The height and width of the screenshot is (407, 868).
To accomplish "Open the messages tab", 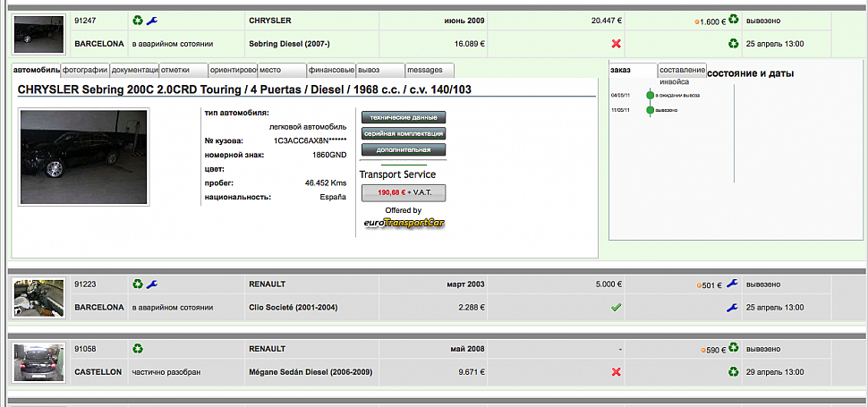I will [430, 71].
